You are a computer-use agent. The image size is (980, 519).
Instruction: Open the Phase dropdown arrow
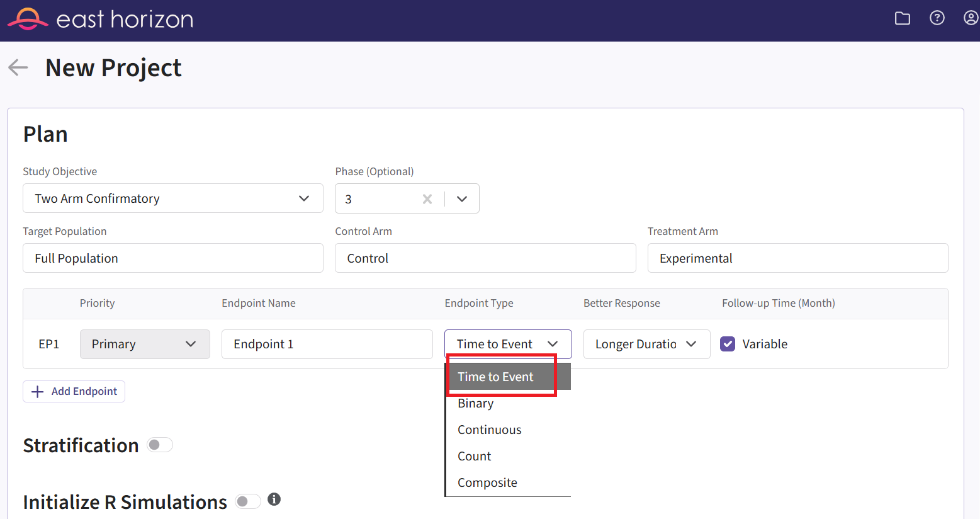click(x=462, y=199)
